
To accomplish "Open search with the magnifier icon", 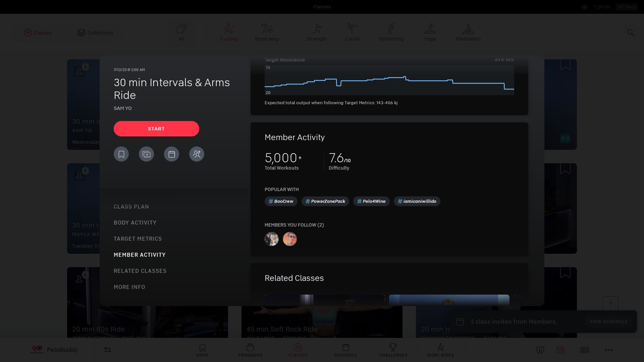I will click(x=631, y=33).
